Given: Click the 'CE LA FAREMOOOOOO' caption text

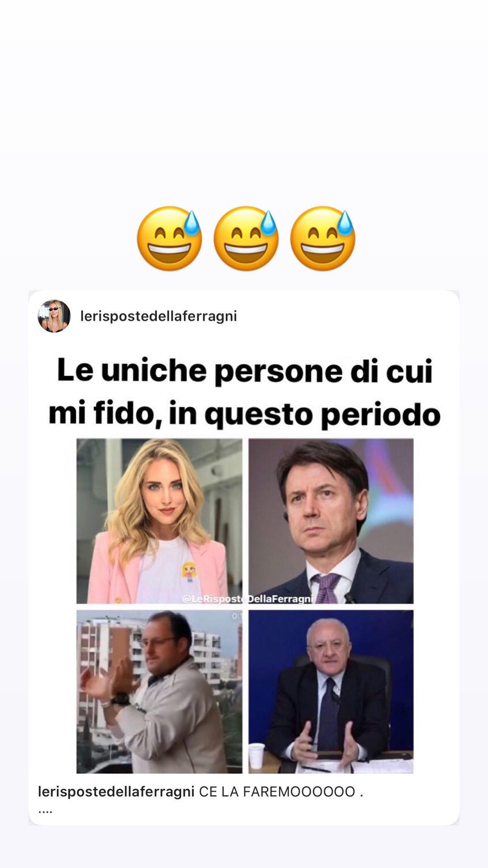Looking at the screenshot, I should 277,792.
